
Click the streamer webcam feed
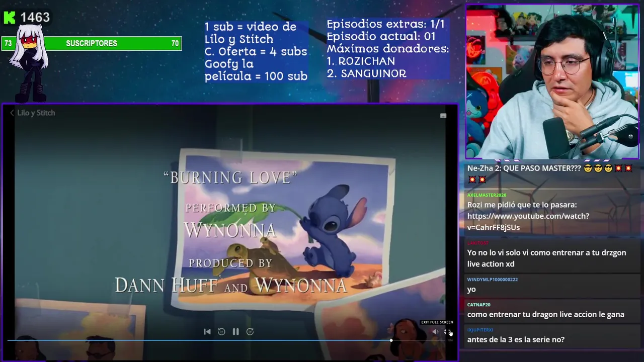coord(552,82)
